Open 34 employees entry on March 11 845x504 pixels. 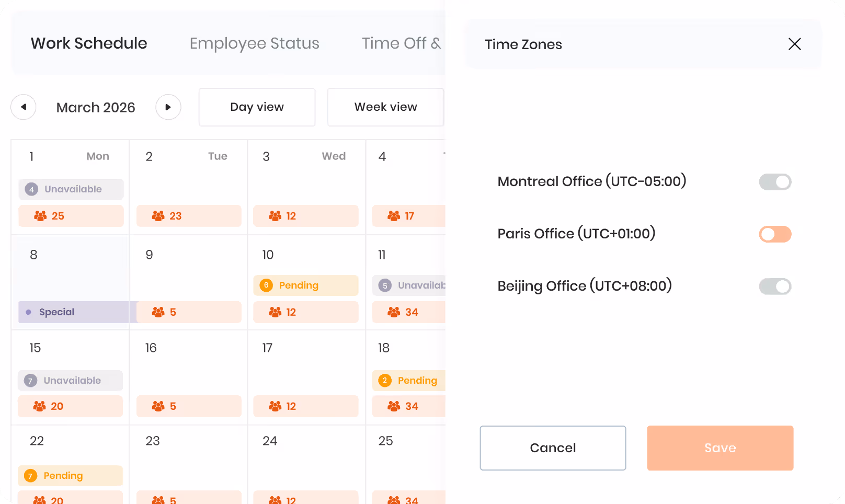(x=408, y=312)
